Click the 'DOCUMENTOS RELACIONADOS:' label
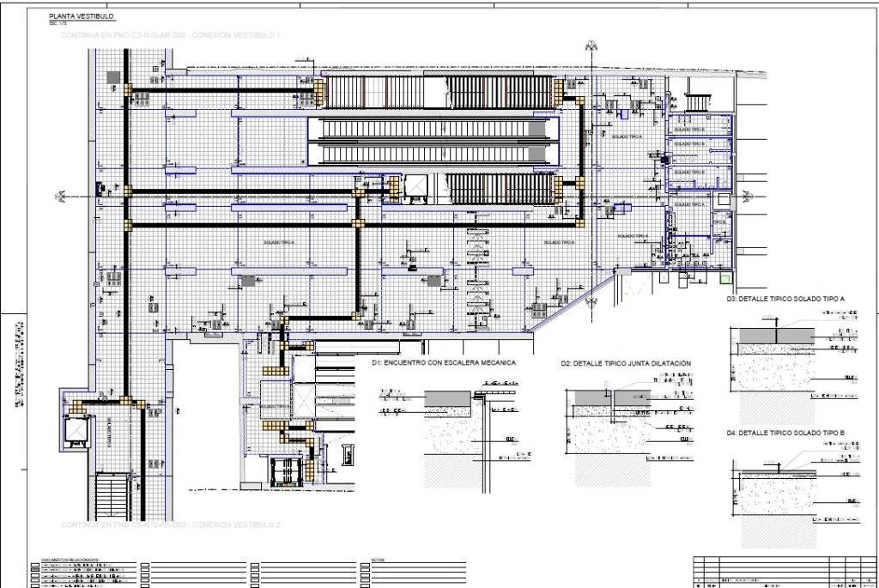 (70, 560)
